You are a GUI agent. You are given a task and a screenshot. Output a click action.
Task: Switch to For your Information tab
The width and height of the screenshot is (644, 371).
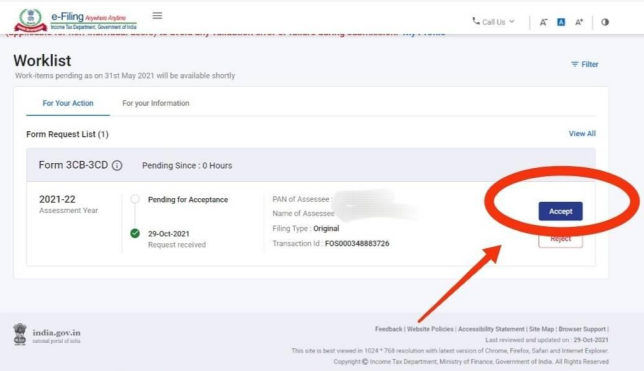click(156, 103)
